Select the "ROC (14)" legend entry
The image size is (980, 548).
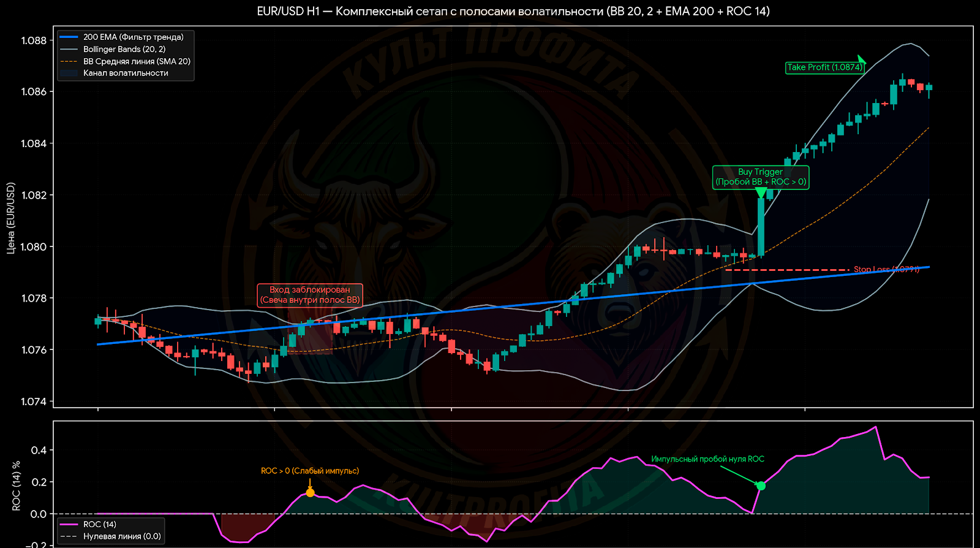(88, 524)
